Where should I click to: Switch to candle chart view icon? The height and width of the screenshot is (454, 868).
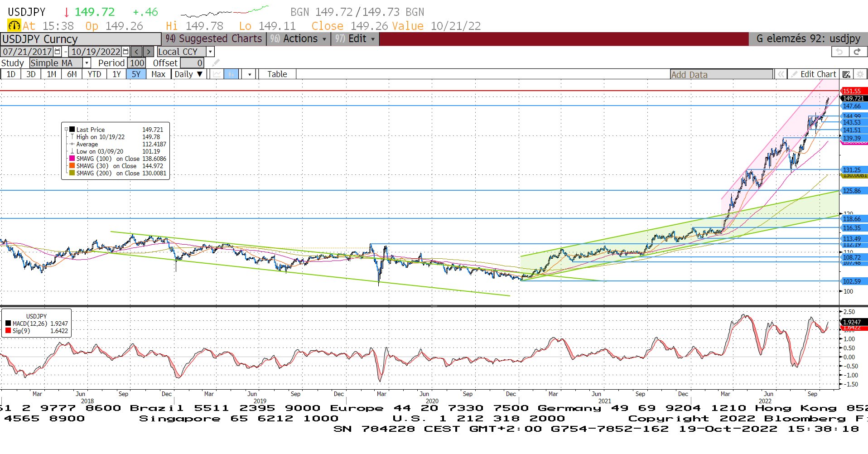[x=231, y=74]
